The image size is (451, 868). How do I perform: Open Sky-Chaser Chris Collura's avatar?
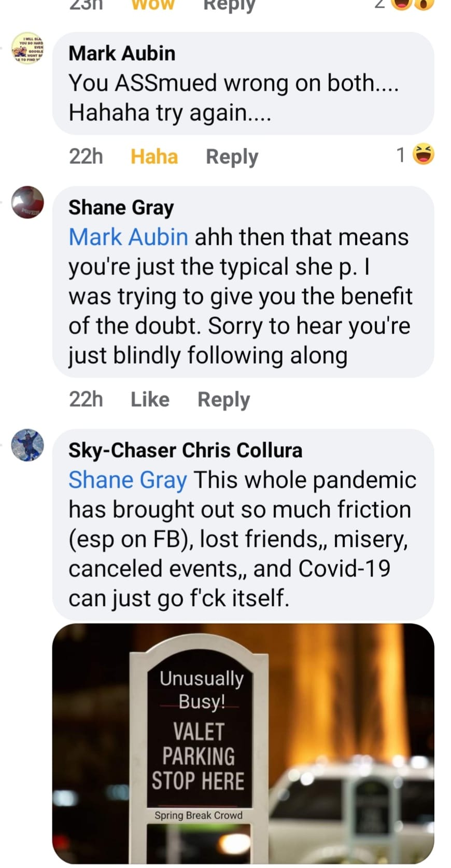click(x=27, y=445)
